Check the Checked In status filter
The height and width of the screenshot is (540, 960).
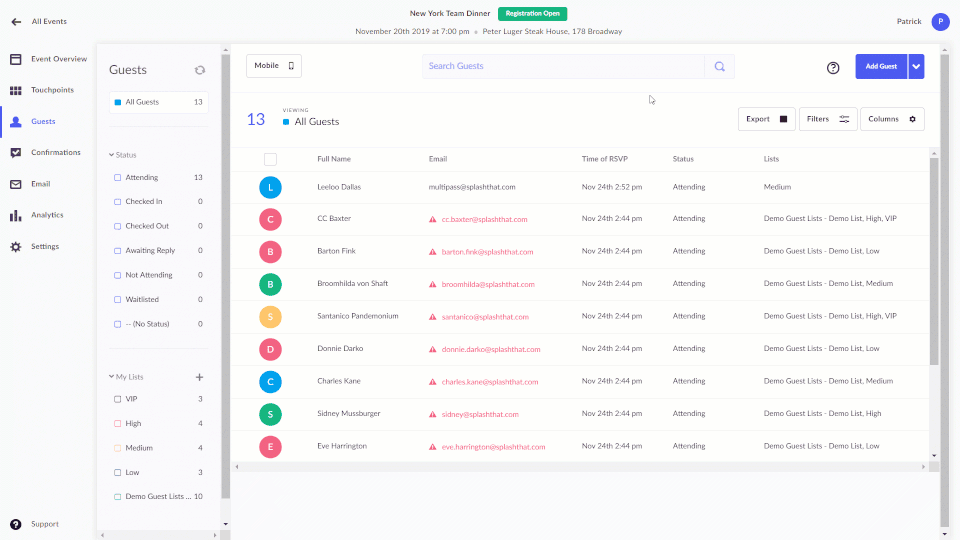tap(118, 201)
